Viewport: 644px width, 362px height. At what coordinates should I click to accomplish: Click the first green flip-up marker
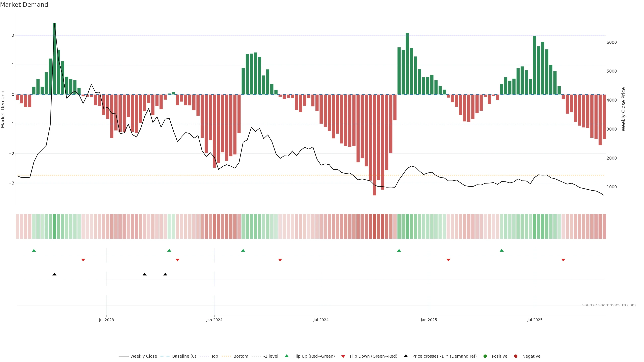click(34, 250)
